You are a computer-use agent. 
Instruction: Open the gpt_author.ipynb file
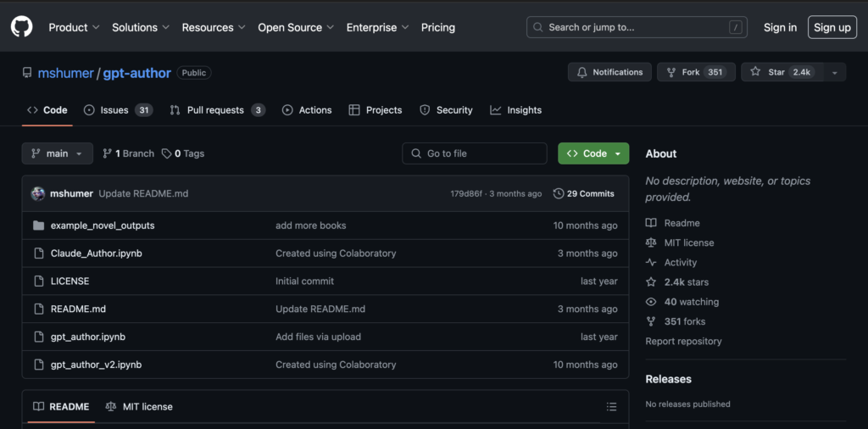88,337
